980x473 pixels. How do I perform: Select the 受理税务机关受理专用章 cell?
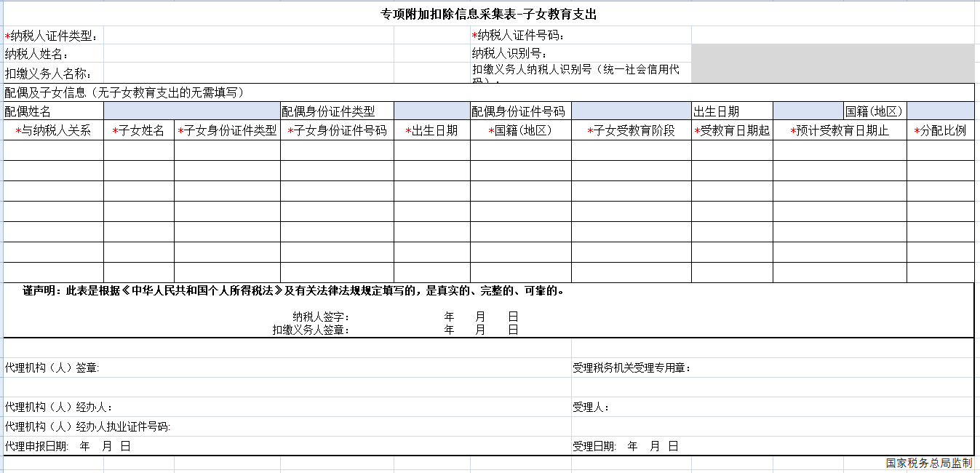click(773, 367)
